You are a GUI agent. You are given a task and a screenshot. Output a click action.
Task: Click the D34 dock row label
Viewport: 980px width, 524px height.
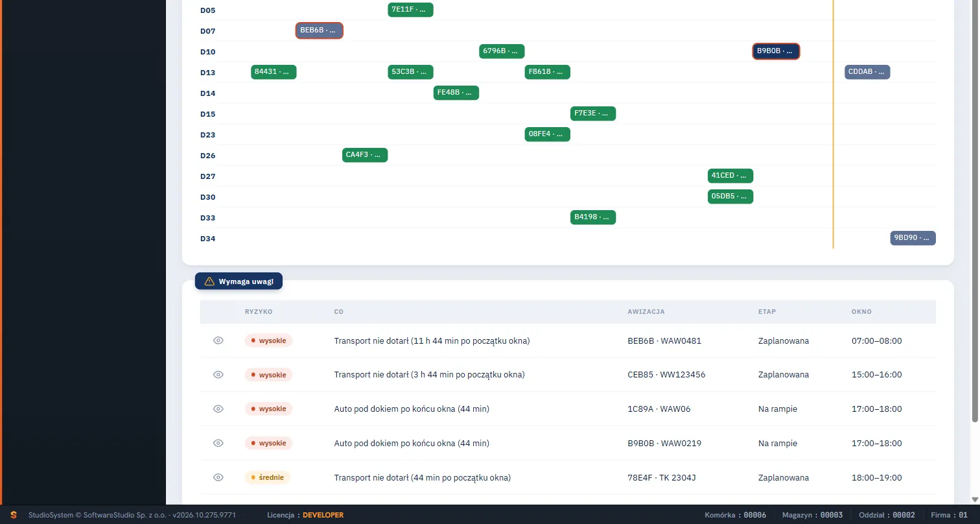pyautogui.click(x=207, y=239)
